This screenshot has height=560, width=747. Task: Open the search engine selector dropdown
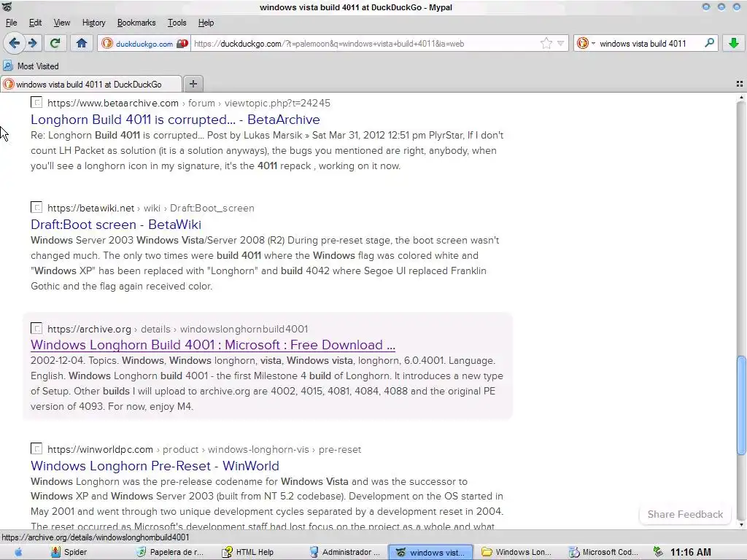[586, 43]
